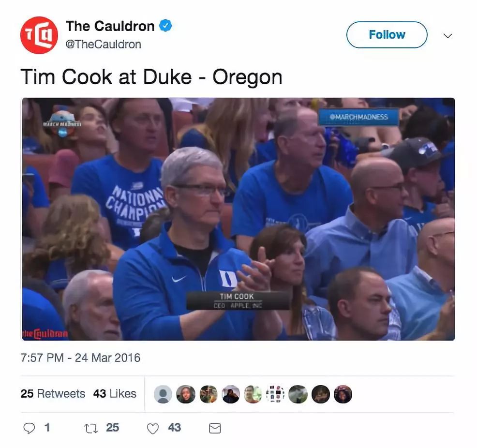This screenshot has height=448, width=477.
Task: Open the last liker avatar in row
Action: 343,394
